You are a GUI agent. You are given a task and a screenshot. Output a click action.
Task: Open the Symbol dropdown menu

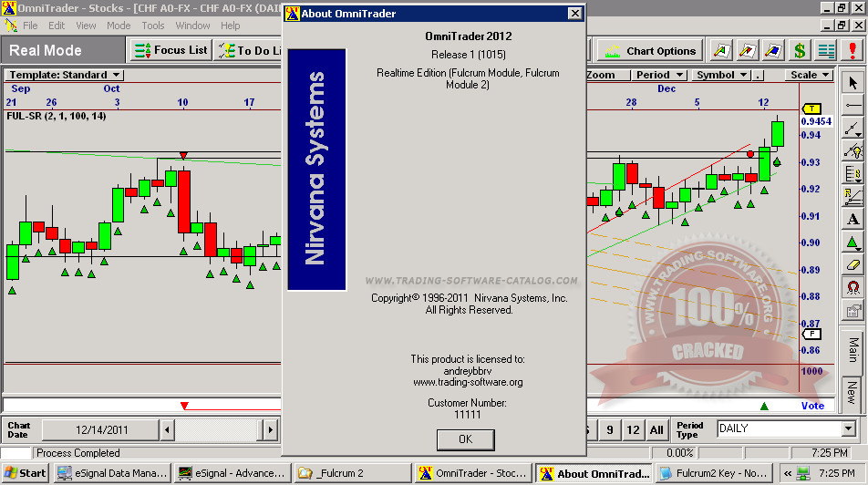click(720, 75)
